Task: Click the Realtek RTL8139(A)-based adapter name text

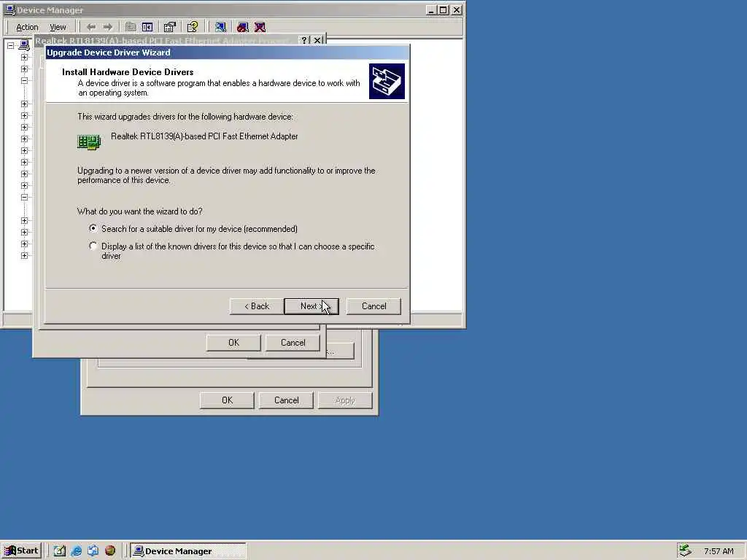Action: pos(204,136)
